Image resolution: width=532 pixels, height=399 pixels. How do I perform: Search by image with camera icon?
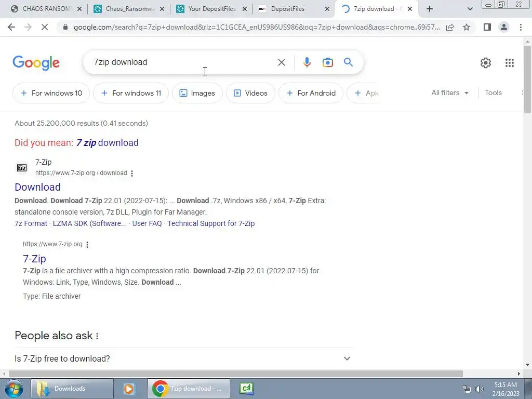(x=327, y=62)
